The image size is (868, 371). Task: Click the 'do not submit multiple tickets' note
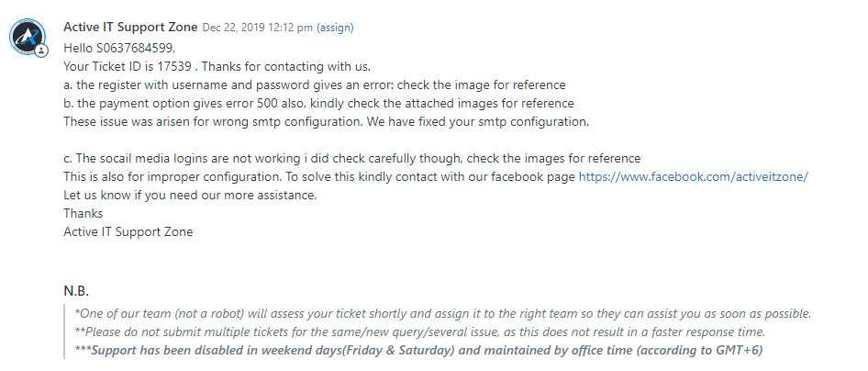pos(420,332)
